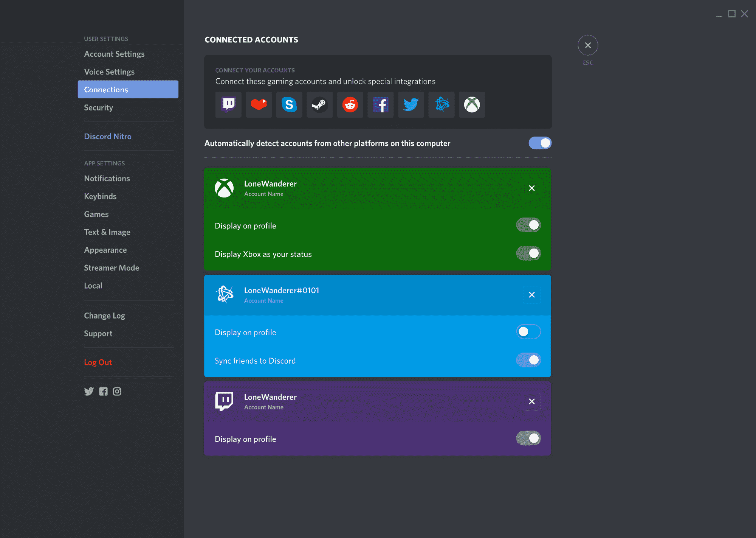756x538 pixels.
Task: Close the Discord window
Action: [744, 14]
